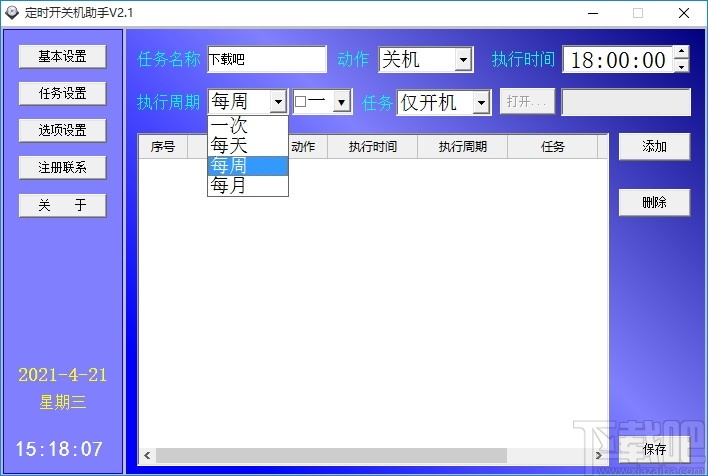Open the 动作 dropdown showing 关机
The height and width of the screenshot is (476, 708).
click(426, 59)
